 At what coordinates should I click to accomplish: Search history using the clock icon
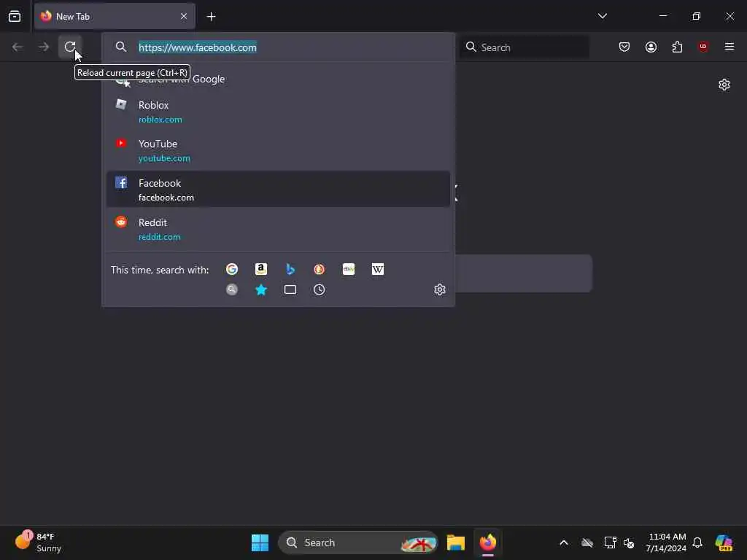(x=320, y=289)
